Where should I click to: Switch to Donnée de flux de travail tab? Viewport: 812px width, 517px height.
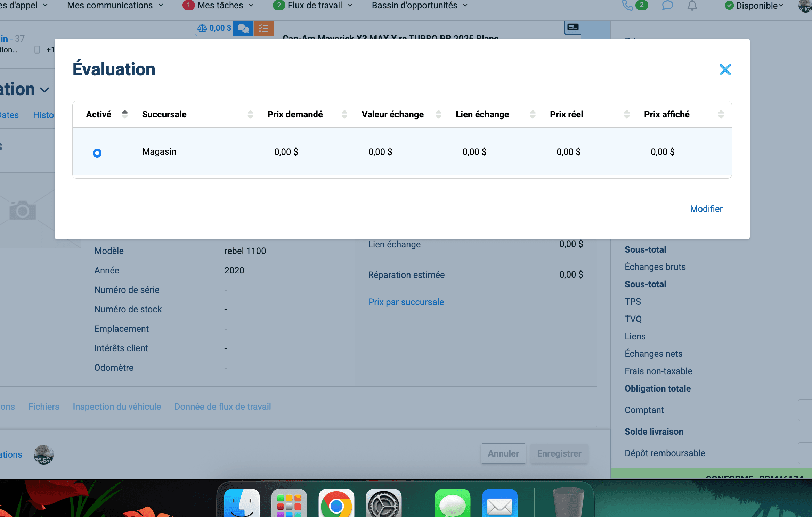pos(222,407)
